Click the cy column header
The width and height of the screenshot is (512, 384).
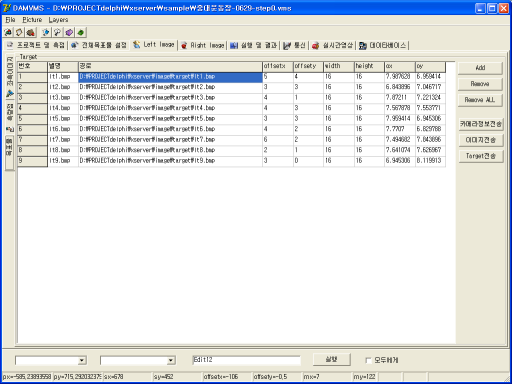[430, 67]
